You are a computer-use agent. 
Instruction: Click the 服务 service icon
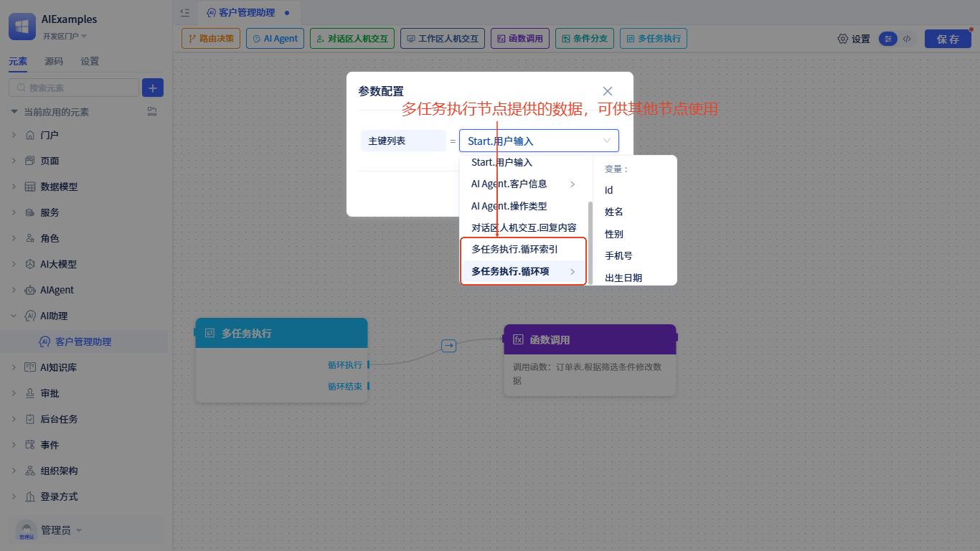tap(30, 212)
